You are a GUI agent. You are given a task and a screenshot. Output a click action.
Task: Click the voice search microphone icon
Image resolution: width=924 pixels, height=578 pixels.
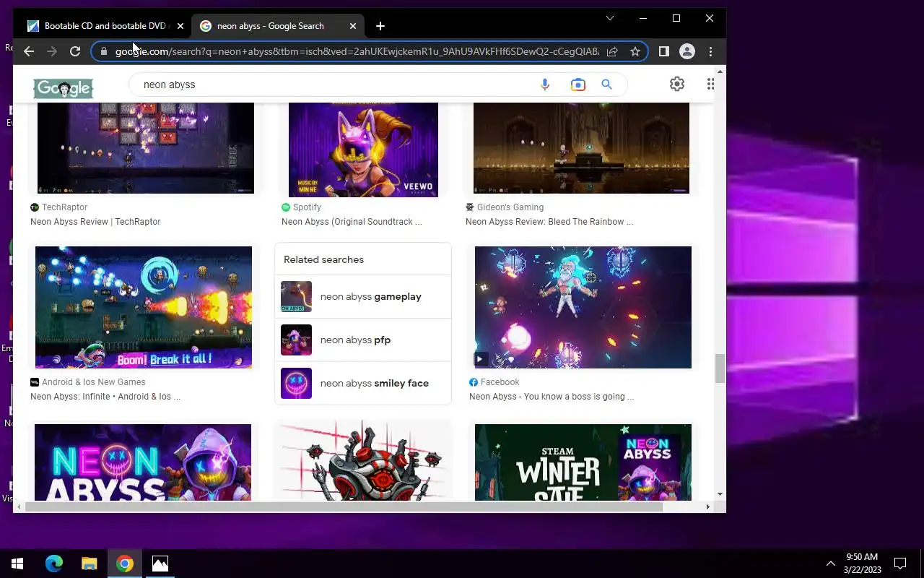coord(545,85)
